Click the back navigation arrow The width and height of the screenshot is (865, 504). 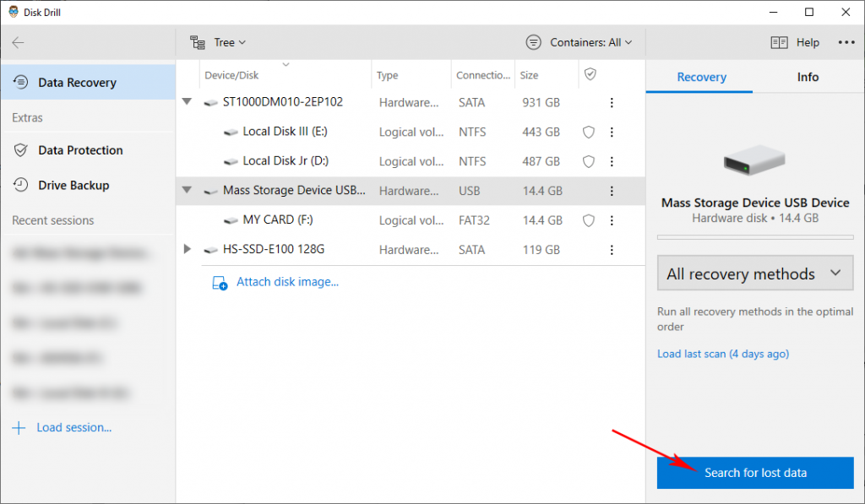(19, 42)
